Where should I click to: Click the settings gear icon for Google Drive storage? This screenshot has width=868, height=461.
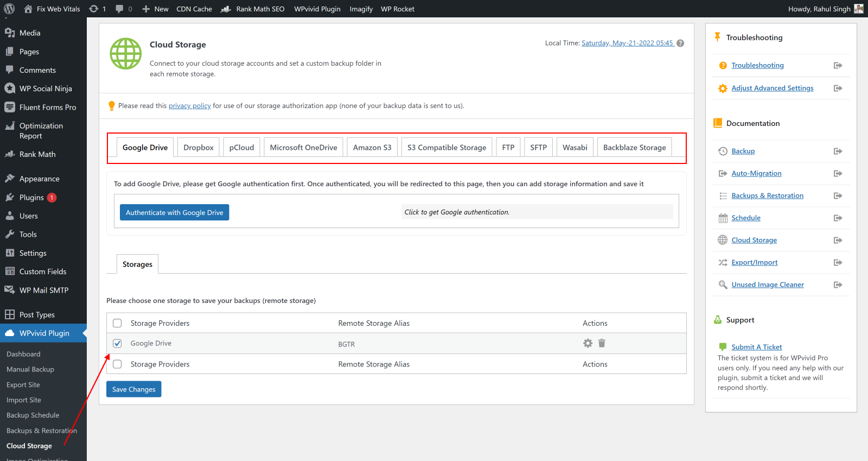[x=588, y=343]
